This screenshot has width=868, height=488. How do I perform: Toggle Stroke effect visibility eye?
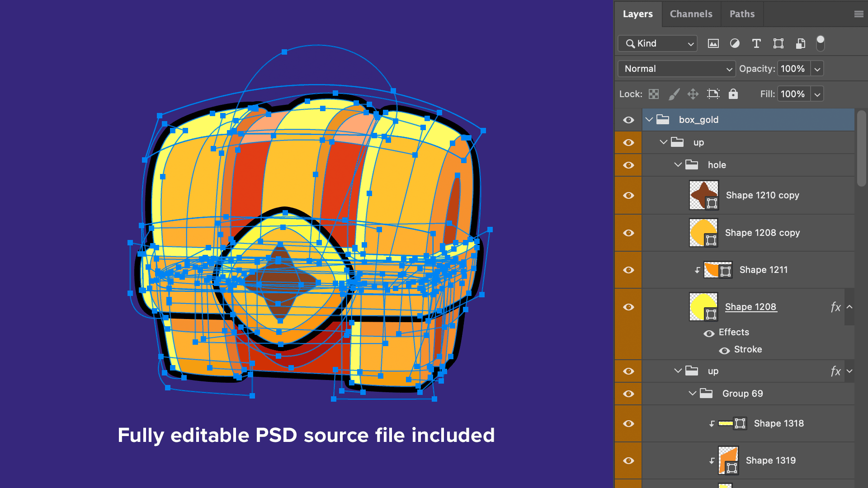pyautogui.click(x=724, y=351)
